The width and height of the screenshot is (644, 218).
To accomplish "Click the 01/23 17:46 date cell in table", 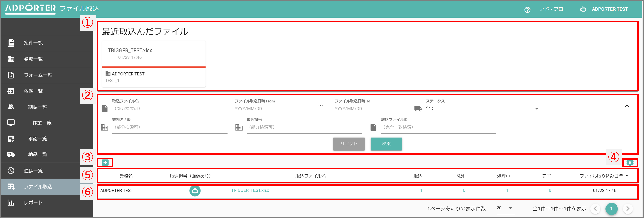I will 604,191.
